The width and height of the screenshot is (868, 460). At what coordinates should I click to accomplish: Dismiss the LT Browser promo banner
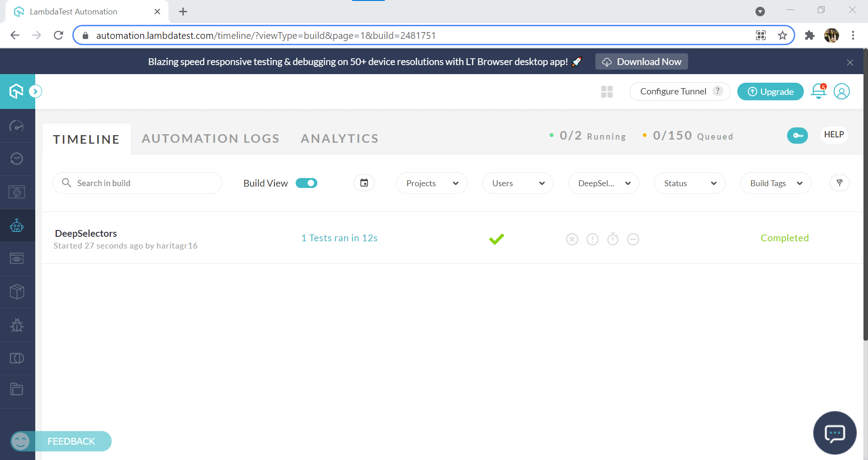click(x=850, y=62)
